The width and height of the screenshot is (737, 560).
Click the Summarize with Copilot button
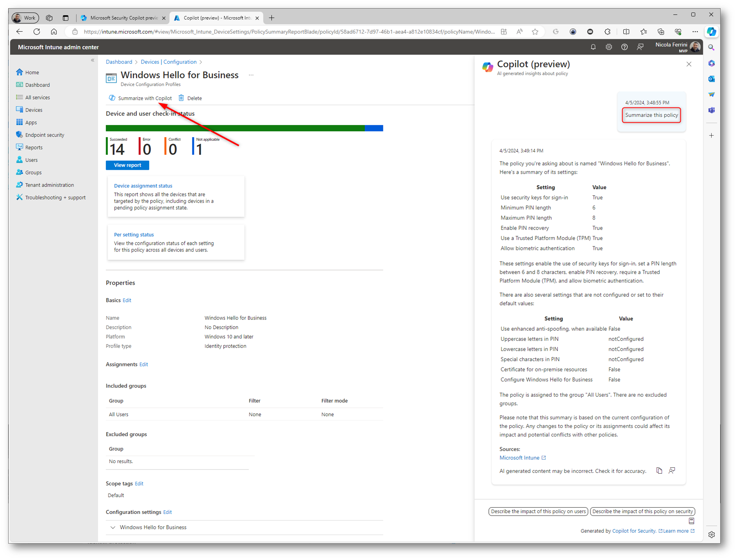pyautogui.click(x=140, y=98)
